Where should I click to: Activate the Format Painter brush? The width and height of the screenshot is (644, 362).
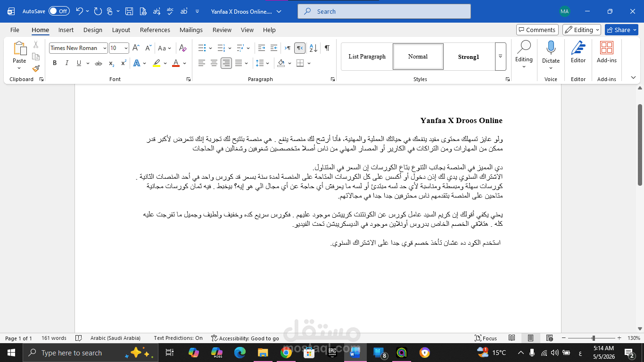[36, 68]
